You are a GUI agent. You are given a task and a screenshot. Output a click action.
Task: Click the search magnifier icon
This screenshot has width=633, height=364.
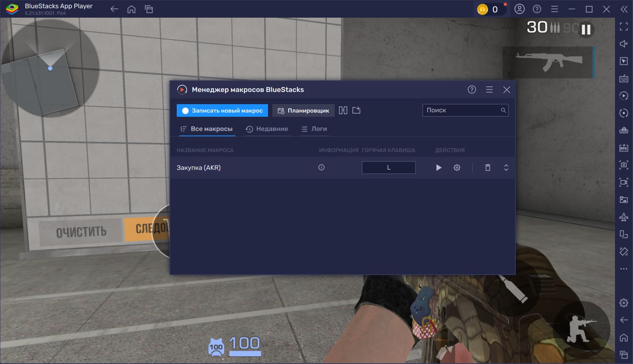[x=503, y=110]
